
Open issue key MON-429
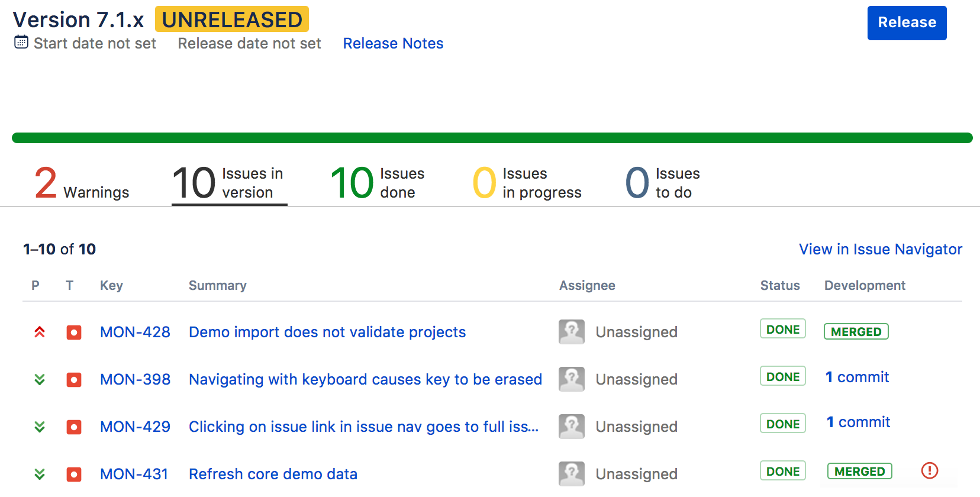coord(135,427)
